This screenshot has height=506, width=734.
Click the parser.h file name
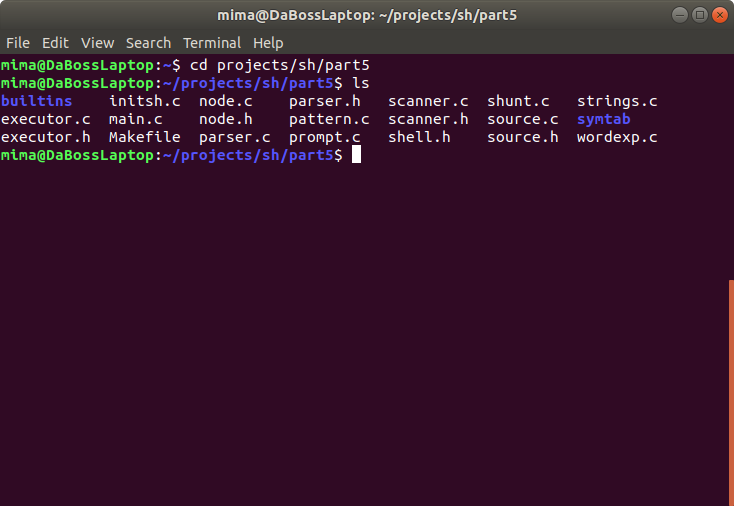[324, 102]
